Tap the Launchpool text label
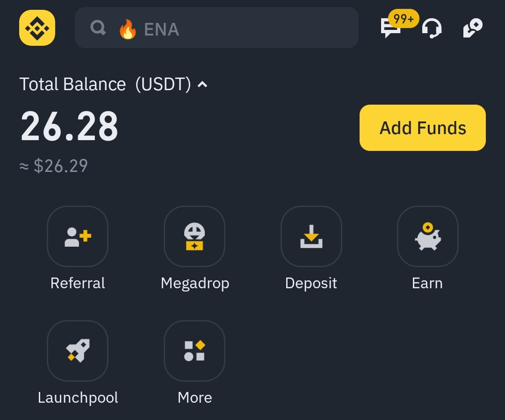This screenshot has height=420, width=505. pos(78,398)
